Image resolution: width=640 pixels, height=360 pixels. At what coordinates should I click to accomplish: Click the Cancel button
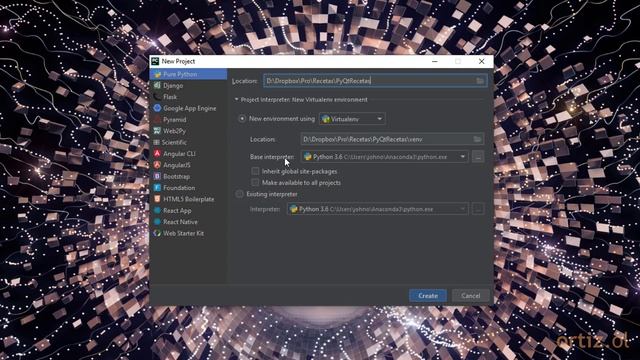click(x=471, y=296)
